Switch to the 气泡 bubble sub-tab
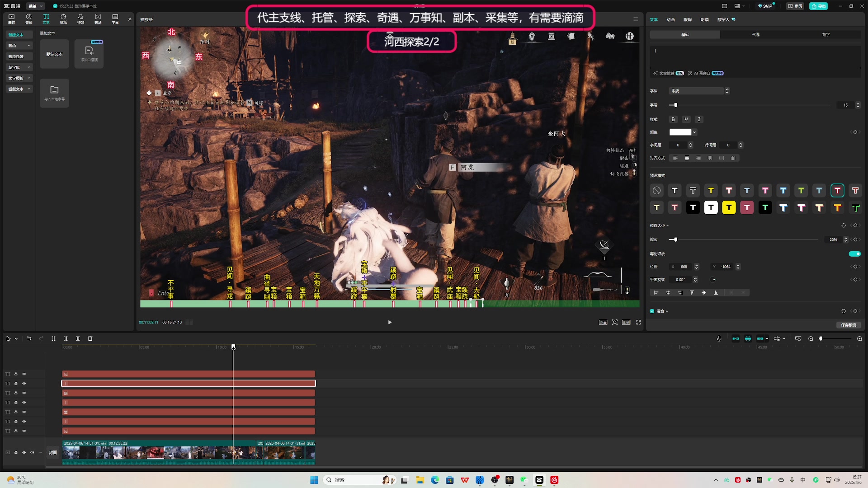The height and width of the screenshot is (488, 868). [x=755, y=35]
